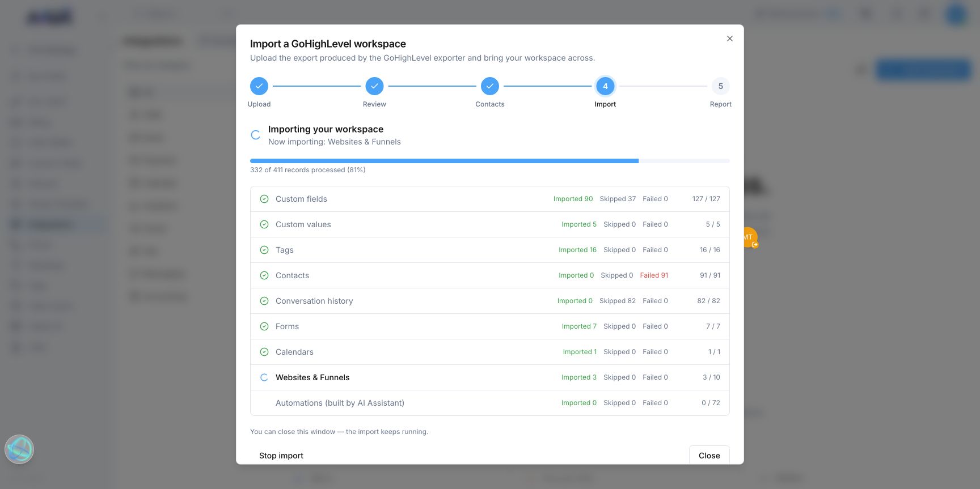Select the Calendars row label
The image size is (980, 489).
click(x=294, y=352)
